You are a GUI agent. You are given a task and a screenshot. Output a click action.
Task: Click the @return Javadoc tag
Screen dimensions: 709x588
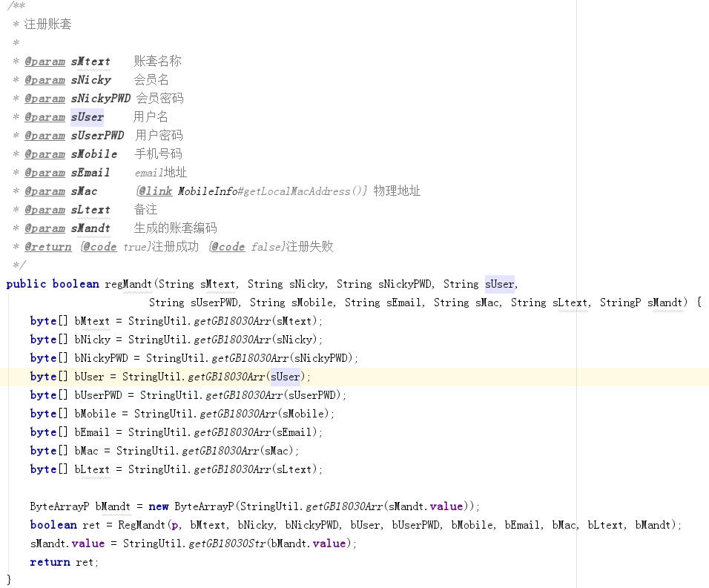(x=48, y=247)
